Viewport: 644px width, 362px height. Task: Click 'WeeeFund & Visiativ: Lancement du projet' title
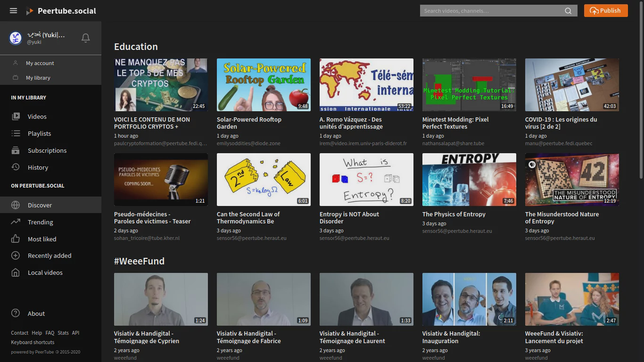pyautogui.click(x=554, y=337)
